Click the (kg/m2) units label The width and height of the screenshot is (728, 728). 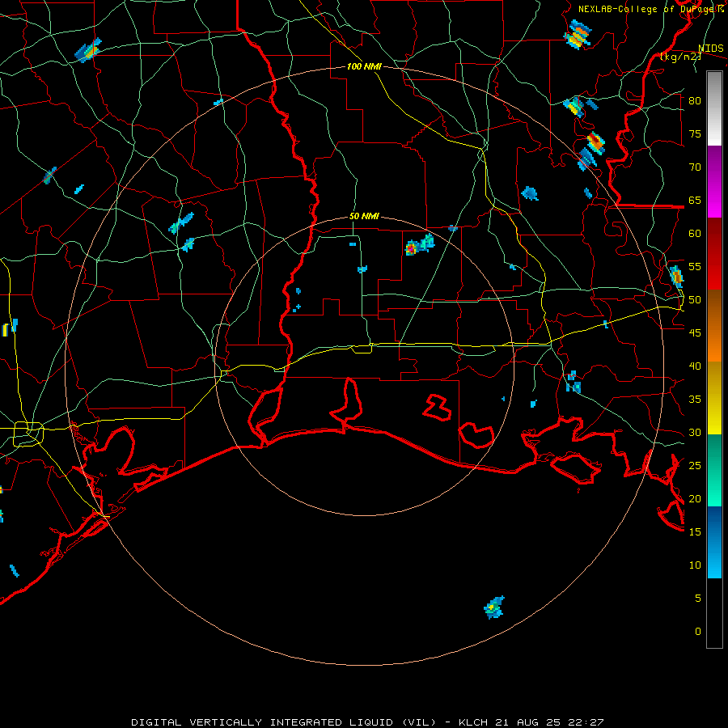point(680,57)
